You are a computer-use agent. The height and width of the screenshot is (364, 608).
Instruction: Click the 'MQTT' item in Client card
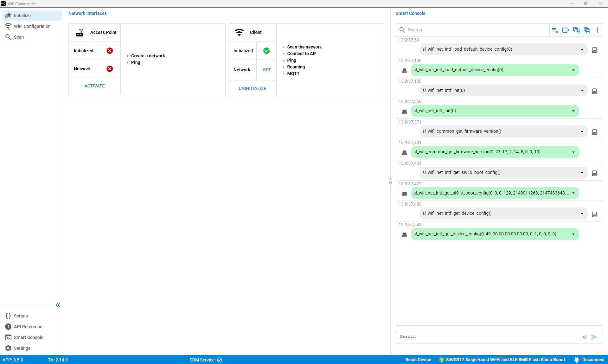293,73
